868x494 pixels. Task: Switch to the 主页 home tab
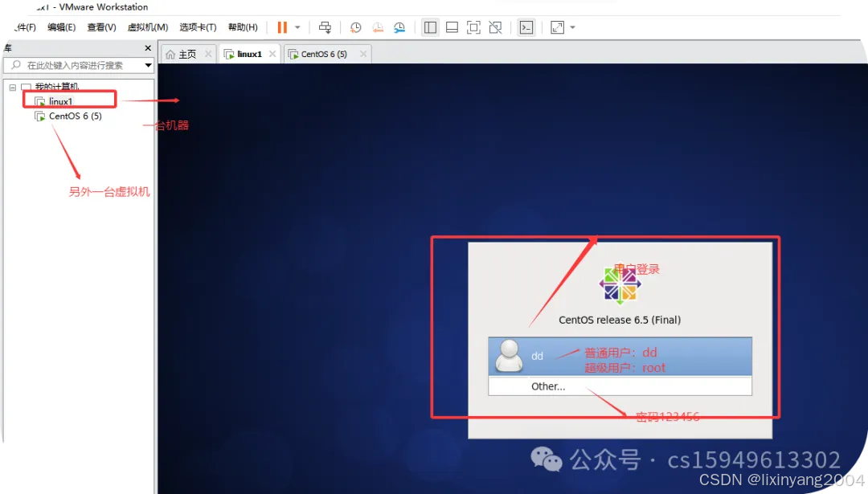click(187, 54)
